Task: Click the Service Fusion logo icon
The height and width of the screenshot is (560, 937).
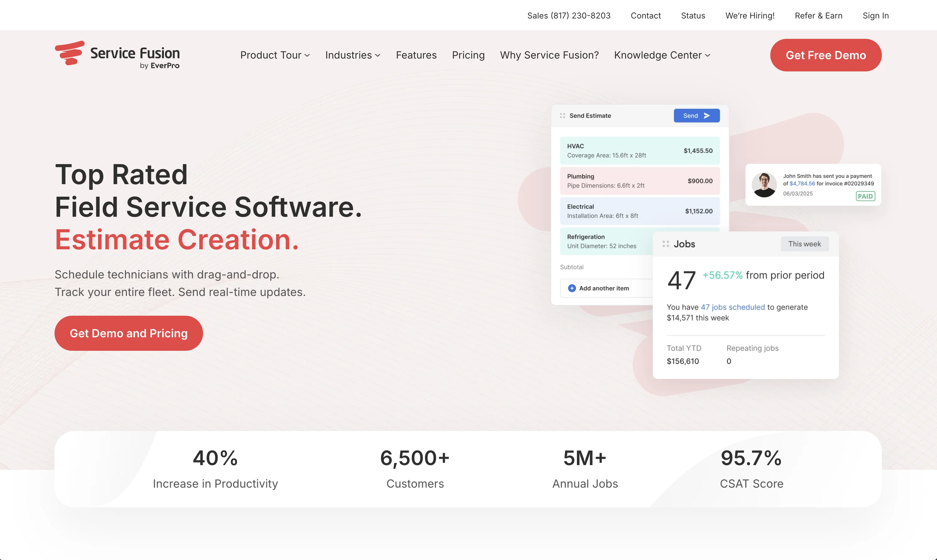Action: click(70, 53)
